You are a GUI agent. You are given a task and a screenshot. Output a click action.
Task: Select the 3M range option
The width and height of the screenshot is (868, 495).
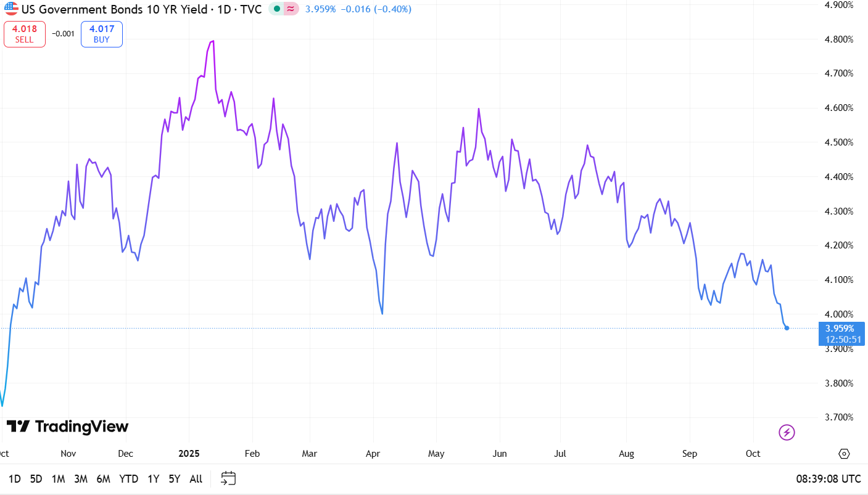click(x=80, y=479)
